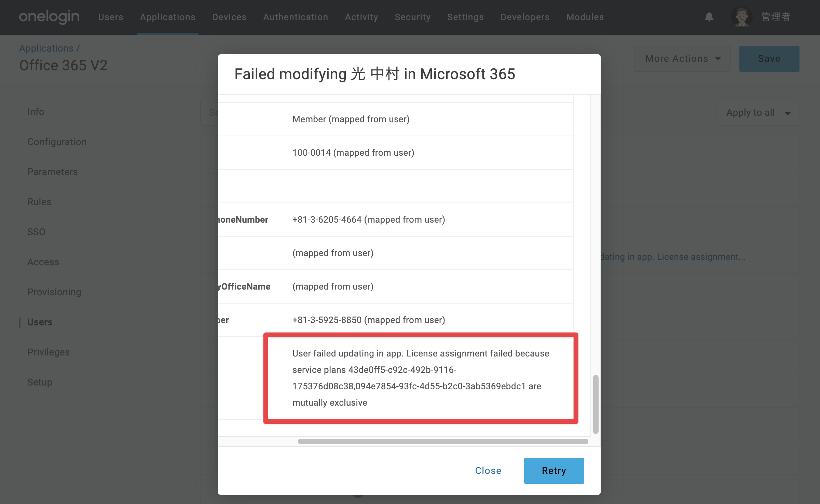
Task: Click the search field behind the dialog
Action: pyautogui.click(x=209, y=113)
